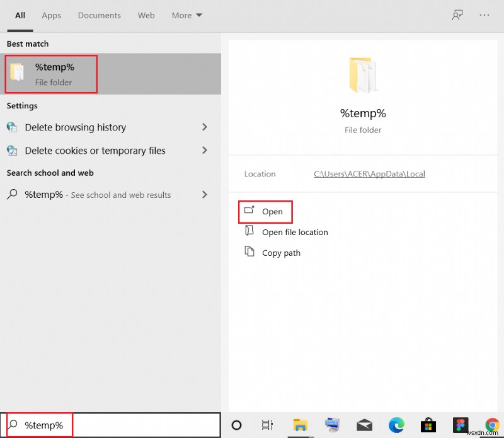The image size is (504, 438).
Task: Click the folder icon in best match result
Action: 17,72
